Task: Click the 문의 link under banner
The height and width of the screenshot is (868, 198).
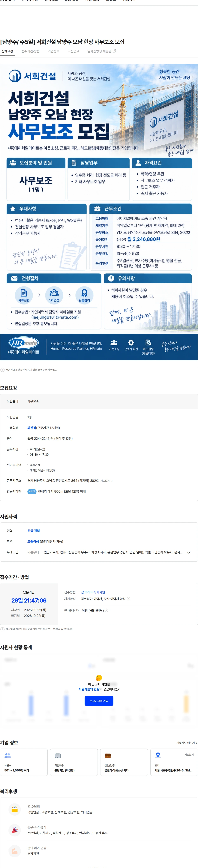Action: point(45,370)
